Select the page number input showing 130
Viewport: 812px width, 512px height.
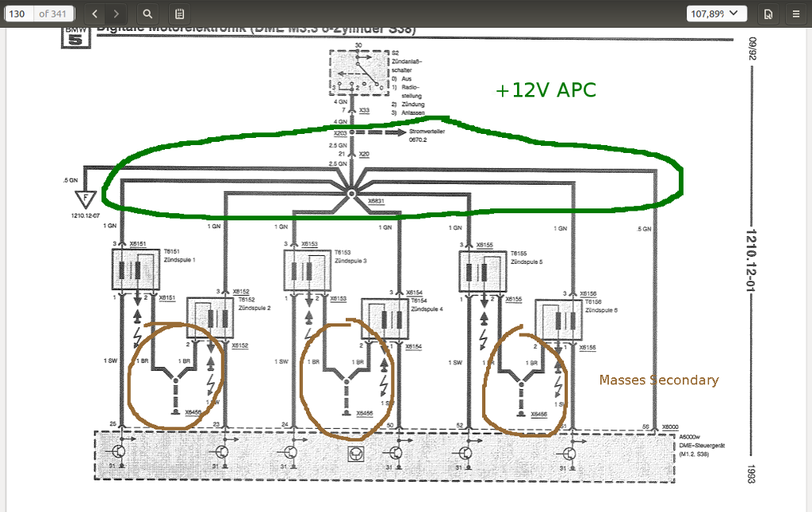point(17,13)
